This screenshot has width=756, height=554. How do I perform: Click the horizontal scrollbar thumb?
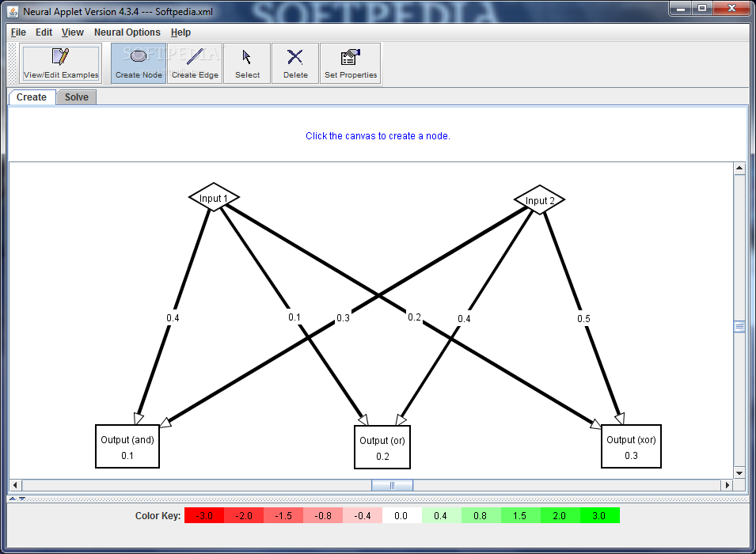392,485
